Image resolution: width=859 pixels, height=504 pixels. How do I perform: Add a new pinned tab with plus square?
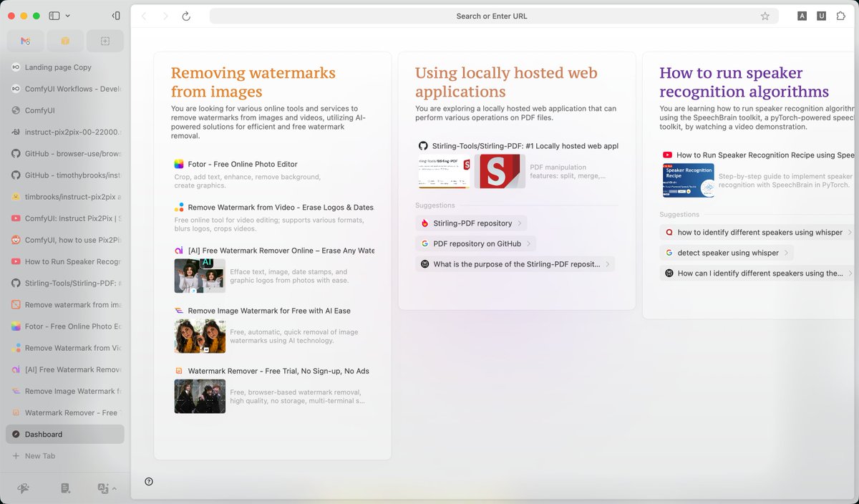(105, 41)
